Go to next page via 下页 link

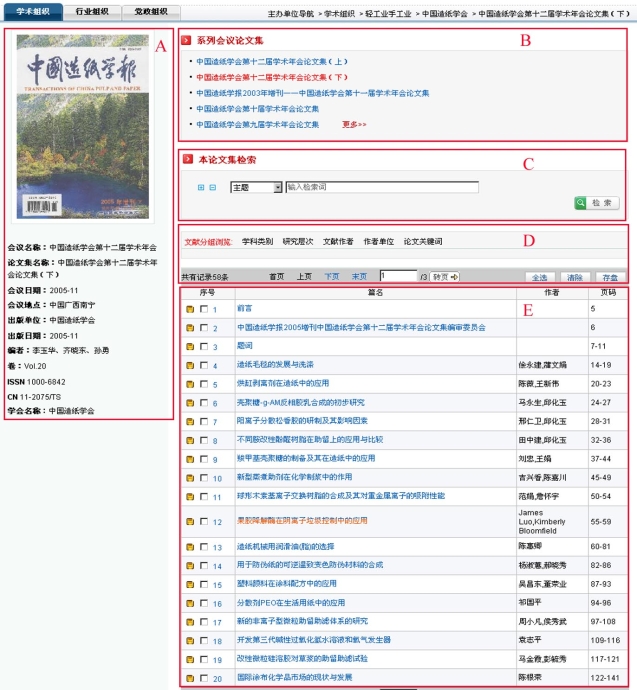coord(331,276)
